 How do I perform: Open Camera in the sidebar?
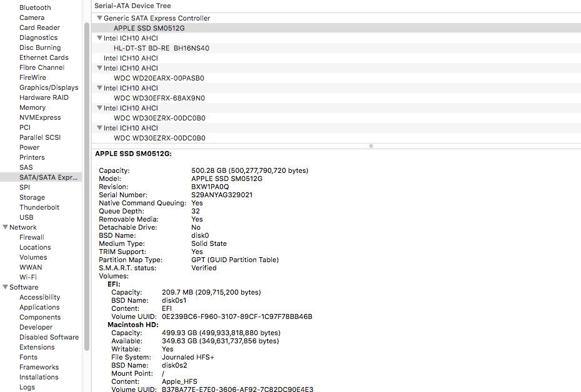tap(32, 17)
